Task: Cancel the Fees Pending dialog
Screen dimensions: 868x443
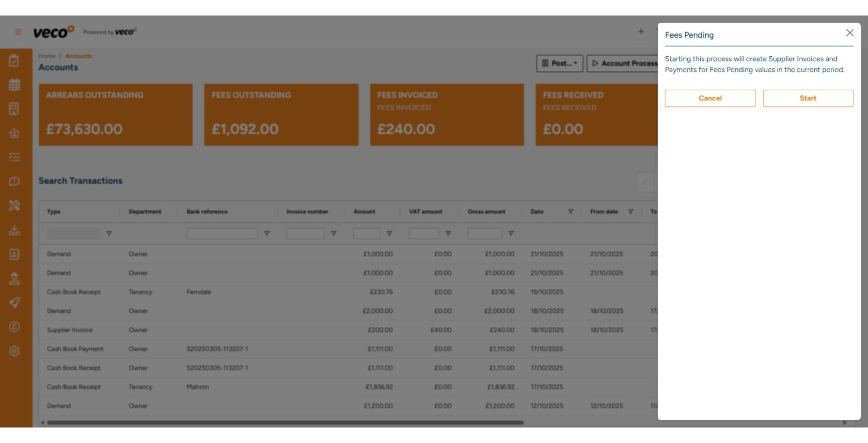Action: [x=710, y=98]
